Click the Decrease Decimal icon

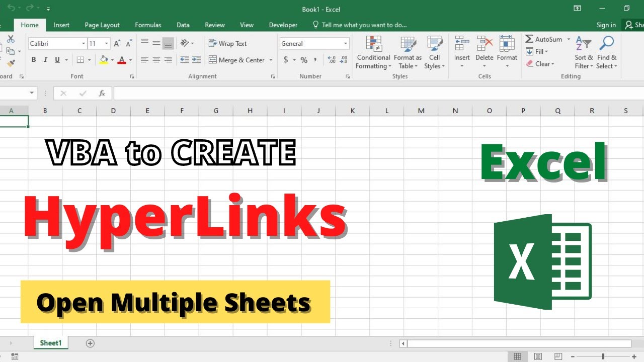tap(344, 60)
